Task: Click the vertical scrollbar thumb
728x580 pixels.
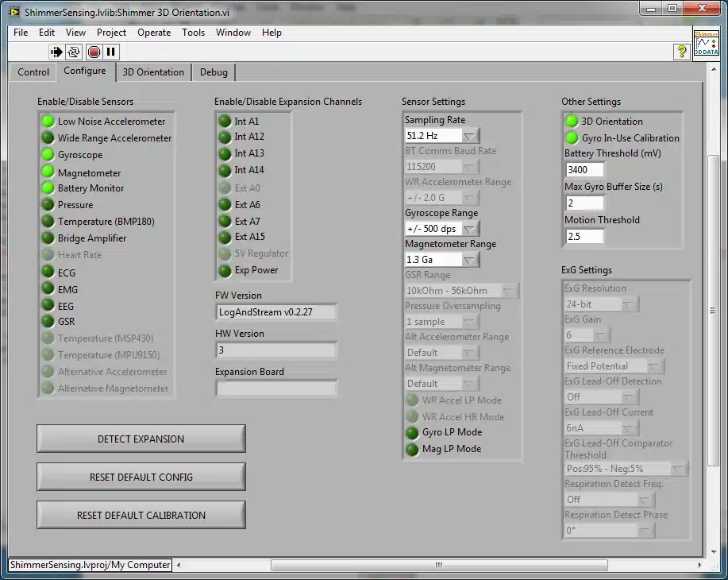Action: [x=713, y=311]
